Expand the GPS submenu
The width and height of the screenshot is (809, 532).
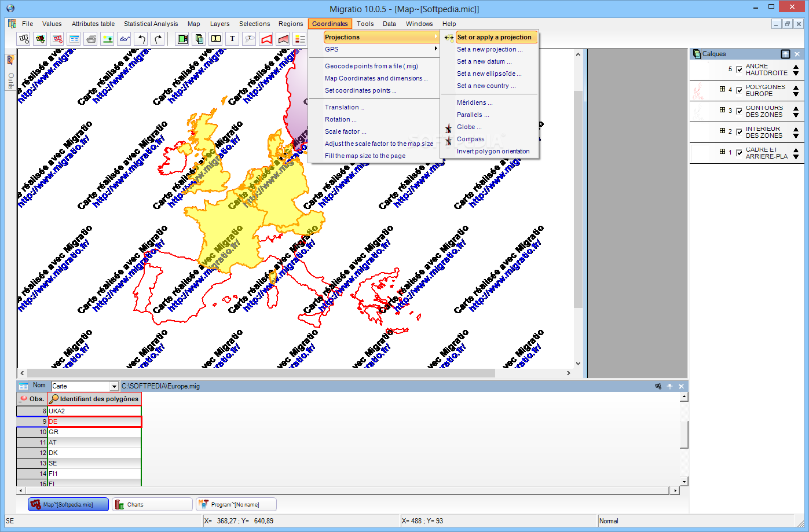(381, 49)
